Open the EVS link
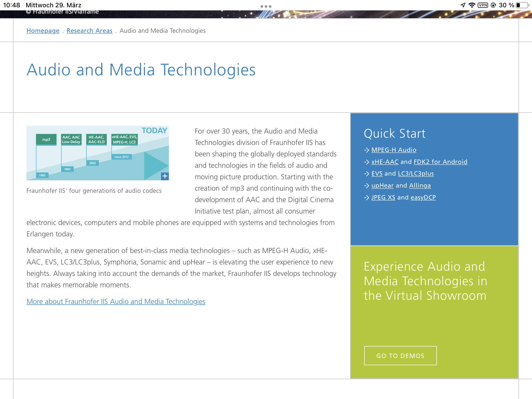Viewport: 532px width, 399px height. [x=377, y=174]
